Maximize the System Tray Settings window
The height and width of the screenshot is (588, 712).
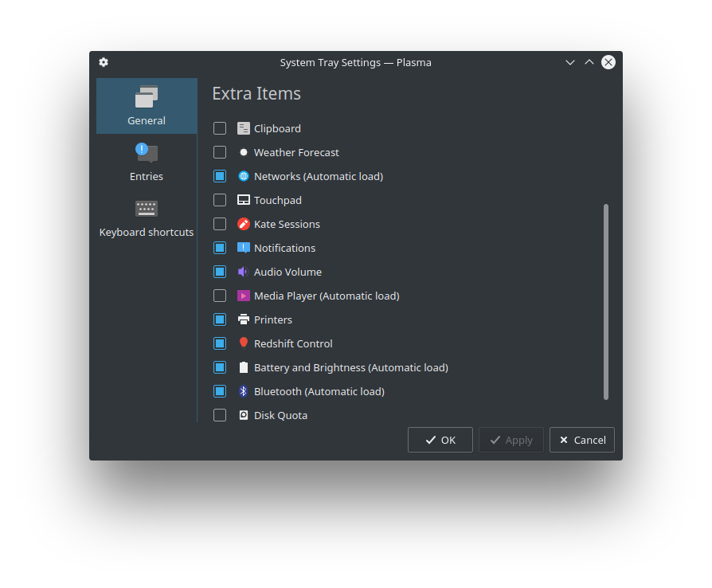coord(589,62)
